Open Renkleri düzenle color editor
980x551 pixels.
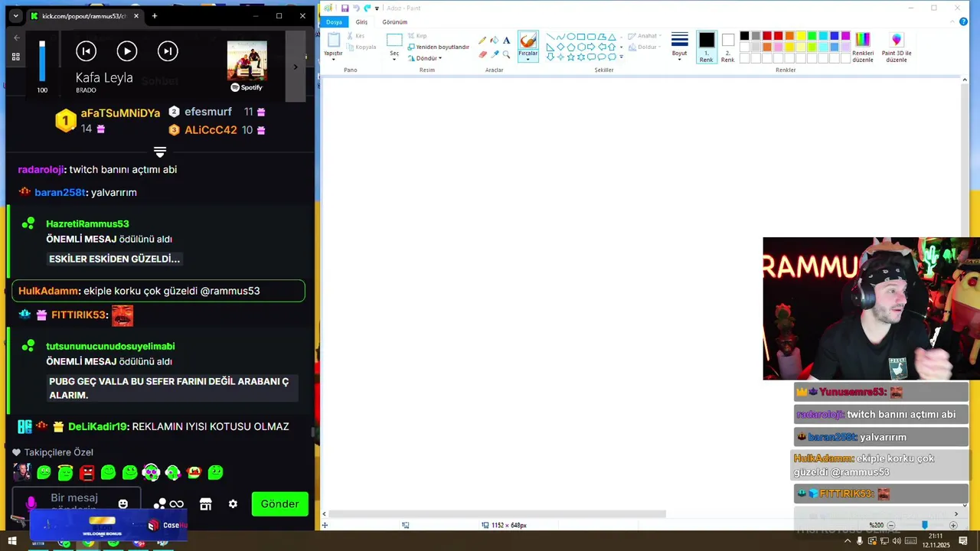(x=863, y=47)
